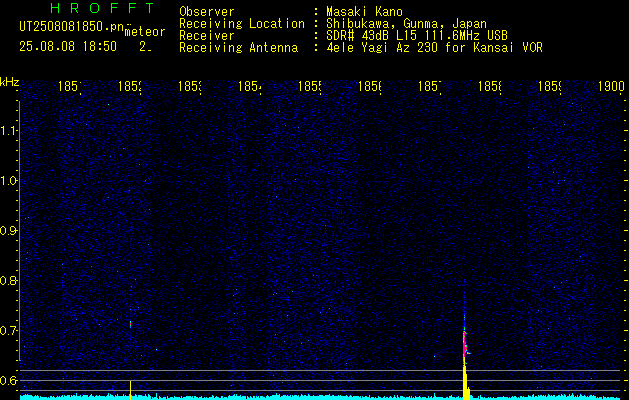The height and width of the screenshot is (400, 629).
Task: Click the 1858 time axis label
Action: click(489, 86)
